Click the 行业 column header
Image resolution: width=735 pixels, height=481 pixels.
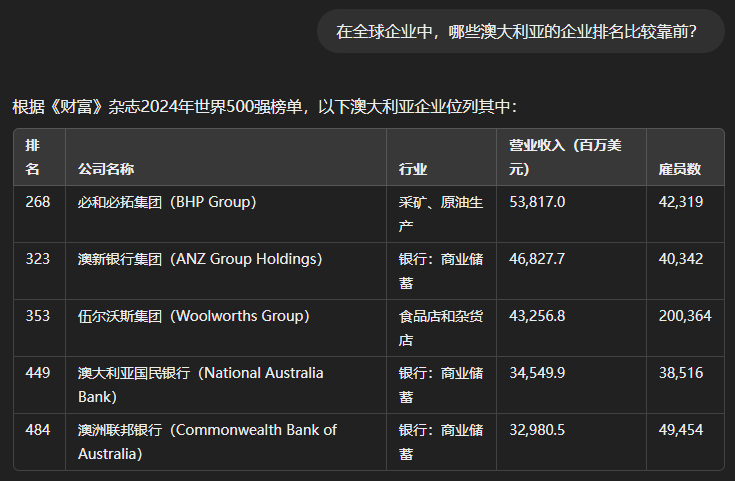point(412,169)
